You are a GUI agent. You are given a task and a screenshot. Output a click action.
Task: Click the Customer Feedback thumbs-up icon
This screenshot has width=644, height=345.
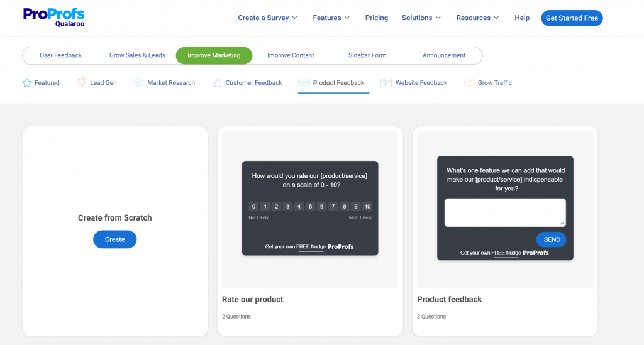tap(217, 83)
